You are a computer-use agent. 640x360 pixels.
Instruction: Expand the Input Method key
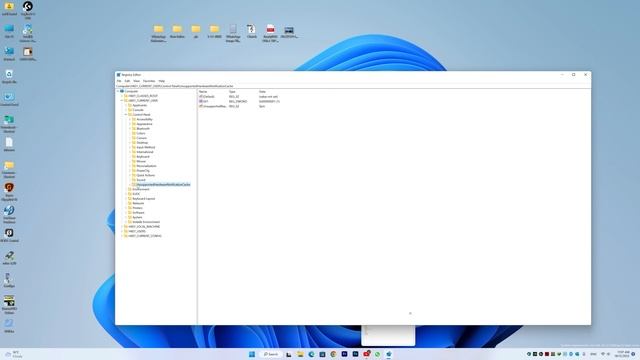tap(130, 147)
